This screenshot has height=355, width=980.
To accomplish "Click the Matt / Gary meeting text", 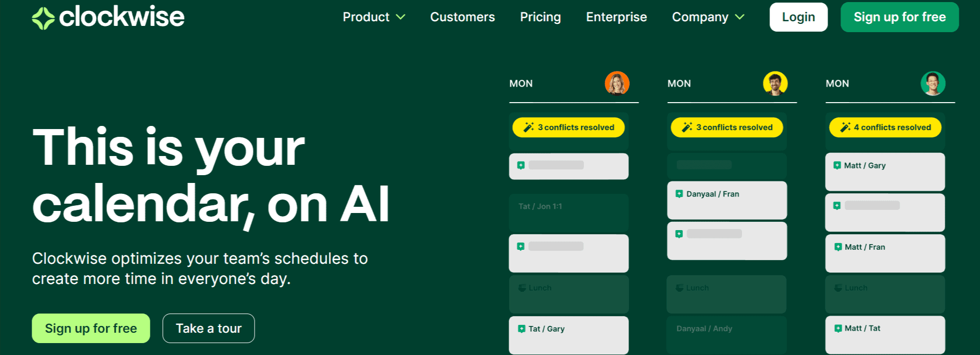I will pyautogui.click(x=865, y=165).
